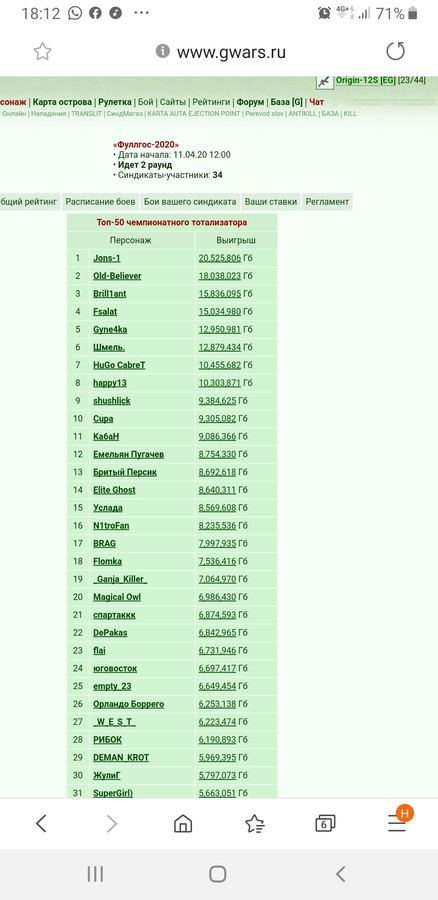Open the Расписание боев tab
438x900 pixels.
(100, 201)
